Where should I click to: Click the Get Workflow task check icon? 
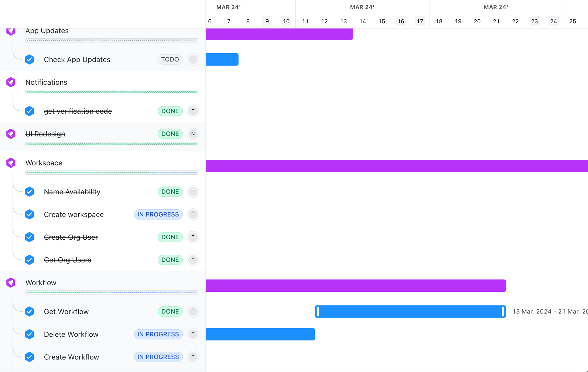(29, 311)
